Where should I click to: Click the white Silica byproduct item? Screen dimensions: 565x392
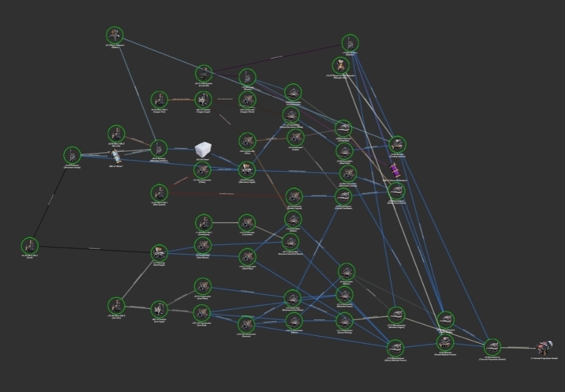(x=203, y=150)
